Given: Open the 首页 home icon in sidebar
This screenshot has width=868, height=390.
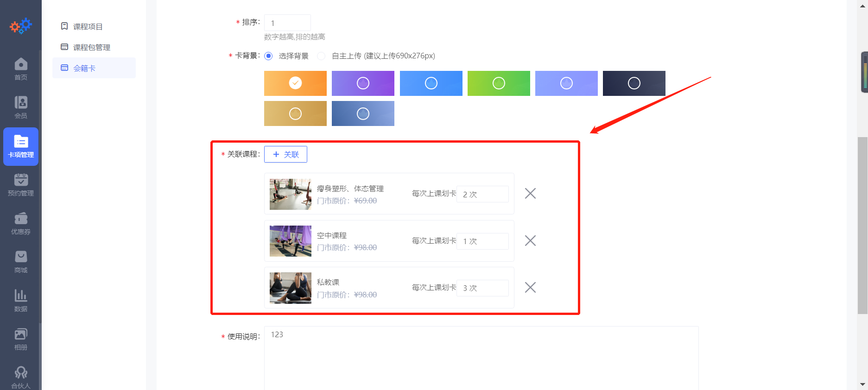Looking at the screenshot, I should (21, 69).
